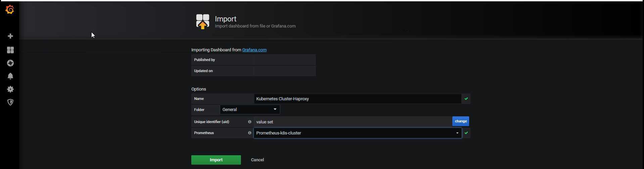Viewport: 644px width, 169px height.
Task: Click the Prometheus field label
Action: (204, 133)
